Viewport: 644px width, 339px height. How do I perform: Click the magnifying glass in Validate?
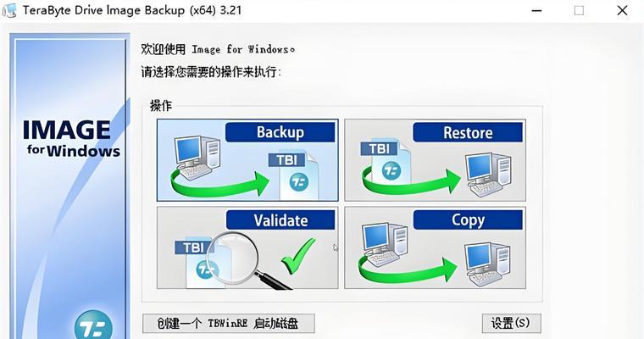click(244, 260)
